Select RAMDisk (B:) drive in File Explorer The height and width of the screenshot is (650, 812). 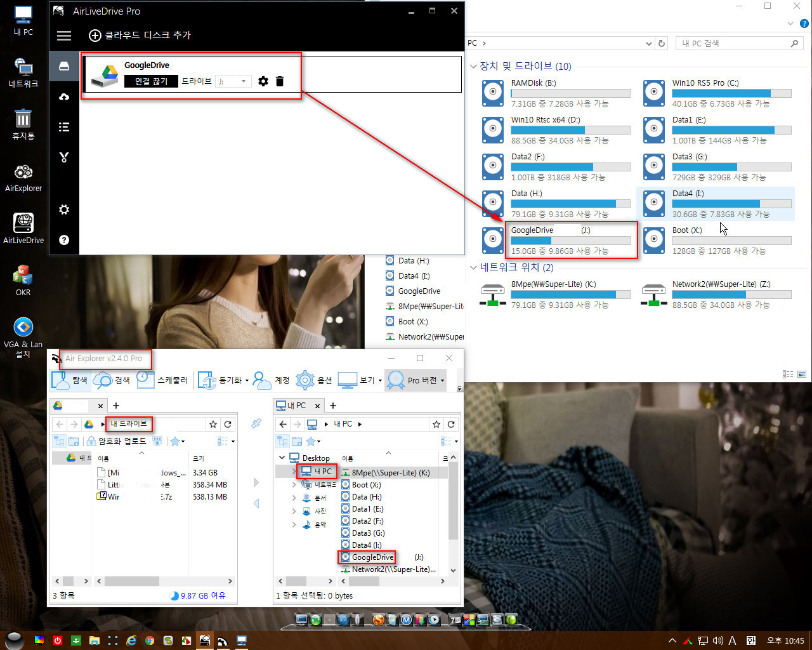click(556, 93)
